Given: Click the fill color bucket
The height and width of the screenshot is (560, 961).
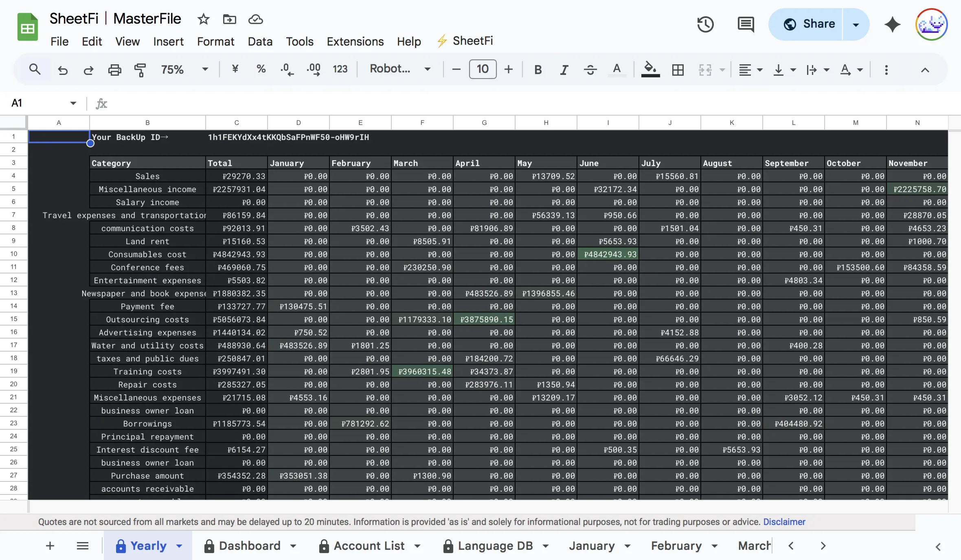Looking at the screenshot, I should (650, 70).
